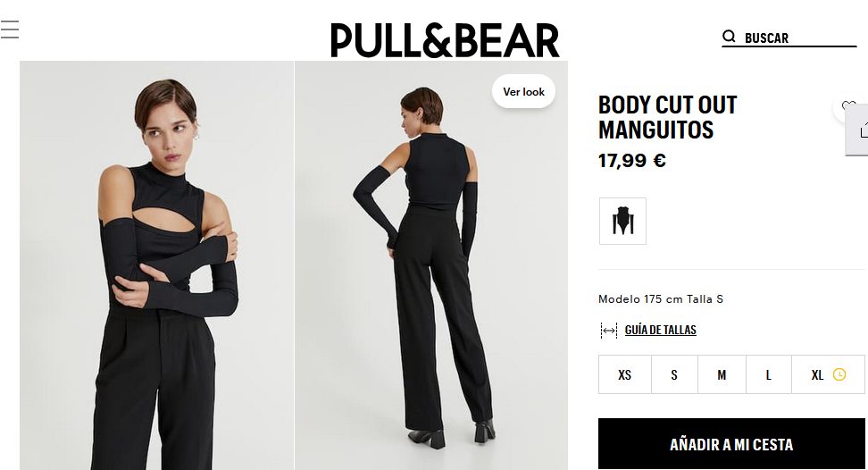Open the front view product photo
The image size is (868, 470).
pos(156,265)
